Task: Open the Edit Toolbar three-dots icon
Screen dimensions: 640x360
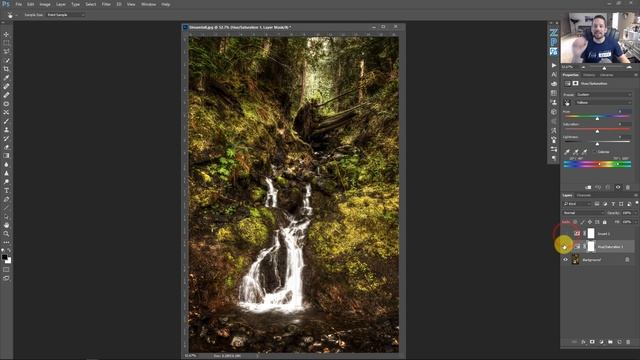Action: [x=6, y=242]
